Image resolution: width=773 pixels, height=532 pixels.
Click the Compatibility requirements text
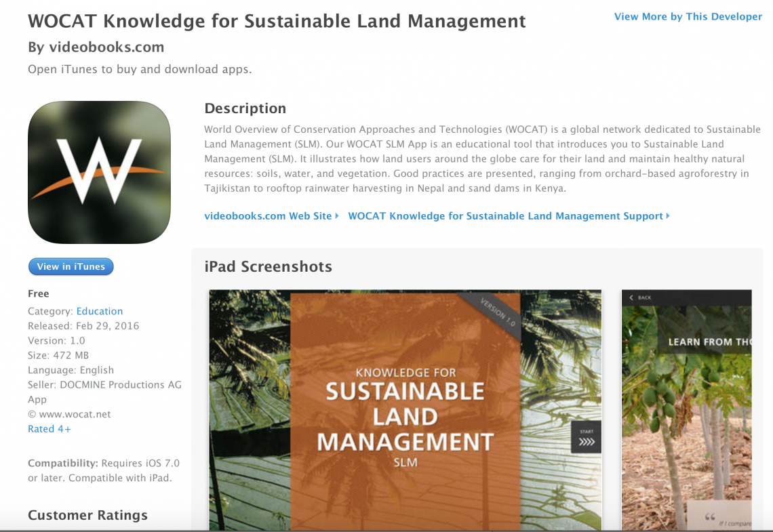[x=104, y=470]
